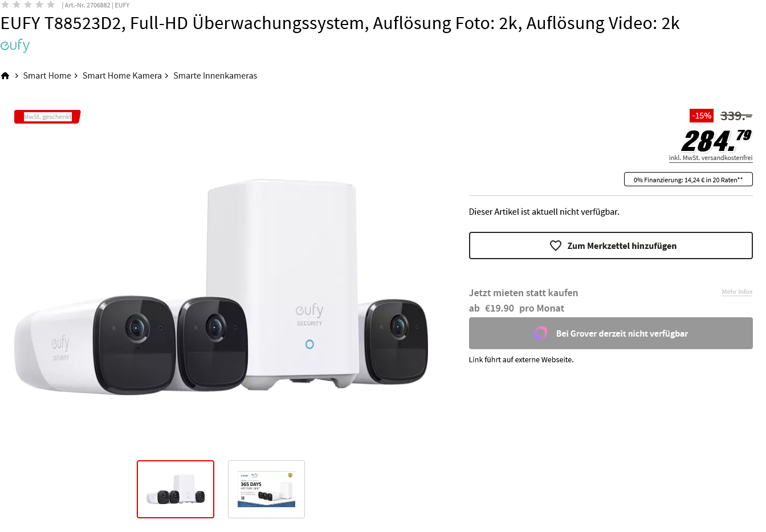This screenshot has width=766, height=532.
Task: Select the first camera set thumbnail
Action: [x=176, y=489]
